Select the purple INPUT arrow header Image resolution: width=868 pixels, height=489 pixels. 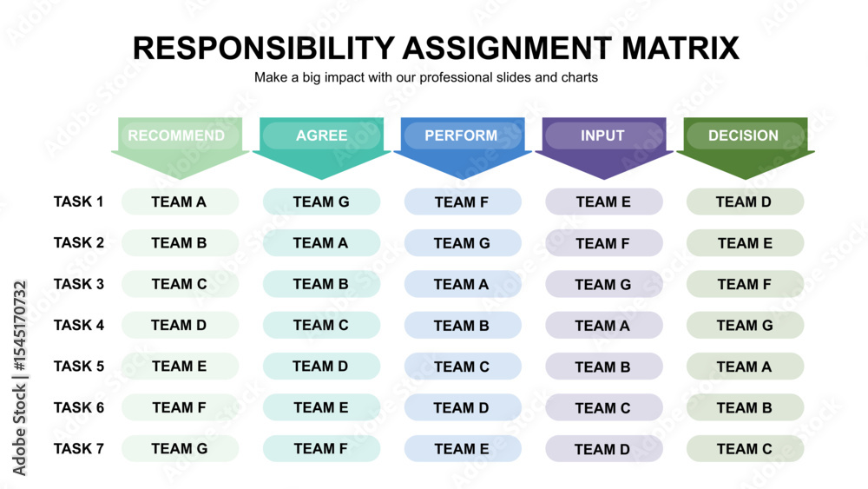tap(604, 148)
